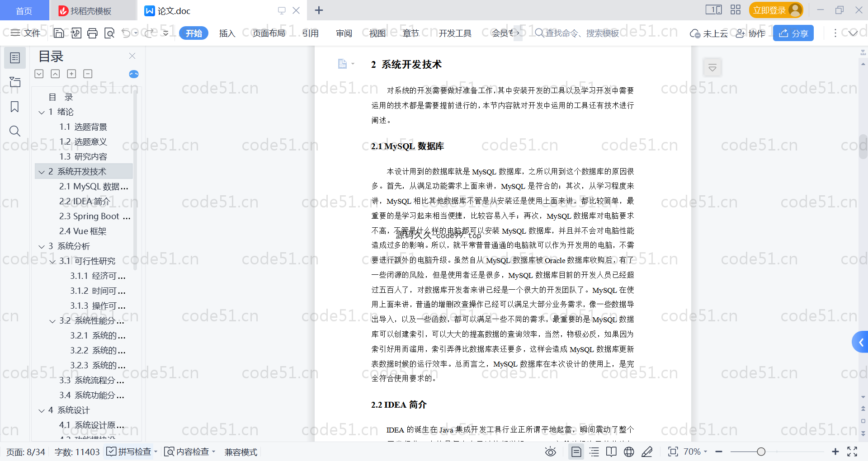Click the document page icon beside heading 2

[342, 64]
